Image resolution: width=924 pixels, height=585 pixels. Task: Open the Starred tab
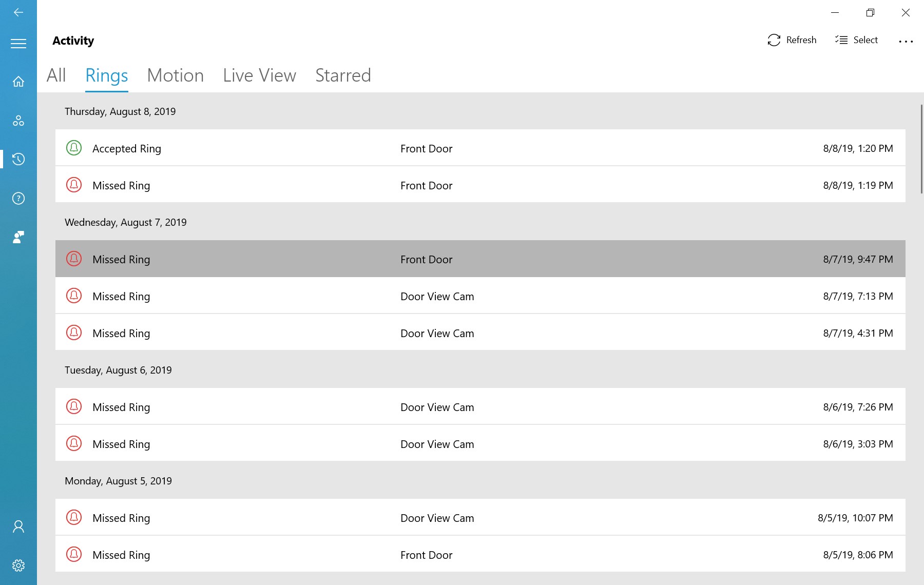(x=343, y=75)
